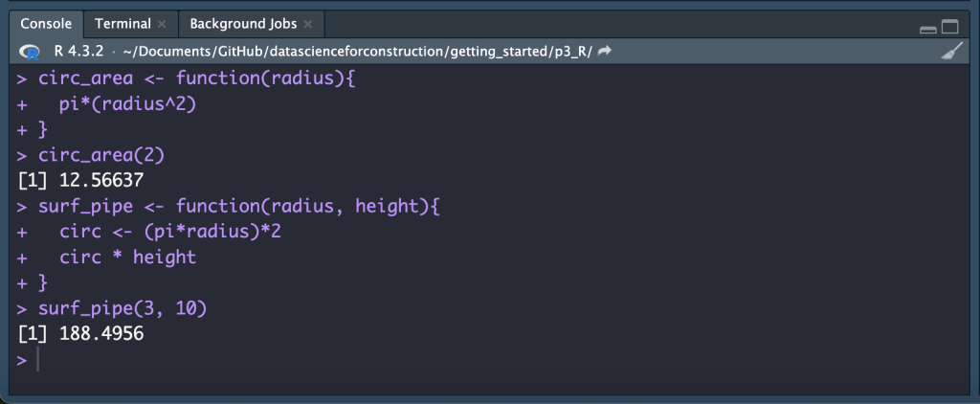Close the Terminal tab
This screenshot has height=404, width=980.
161,23
